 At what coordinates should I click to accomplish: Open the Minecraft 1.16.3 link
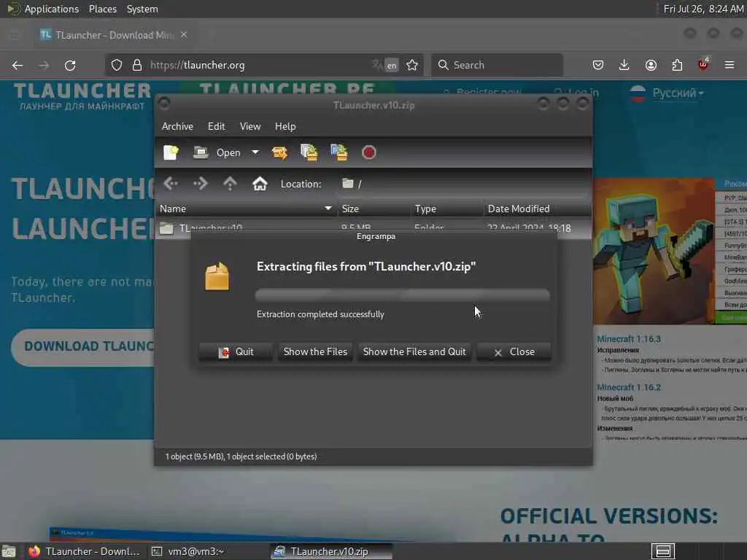click(629, 339)
